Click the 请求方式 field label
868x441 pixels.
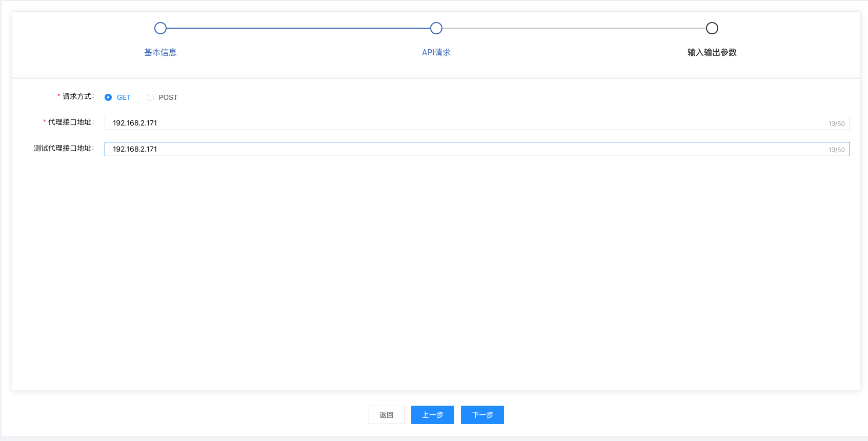click(78, 96)
